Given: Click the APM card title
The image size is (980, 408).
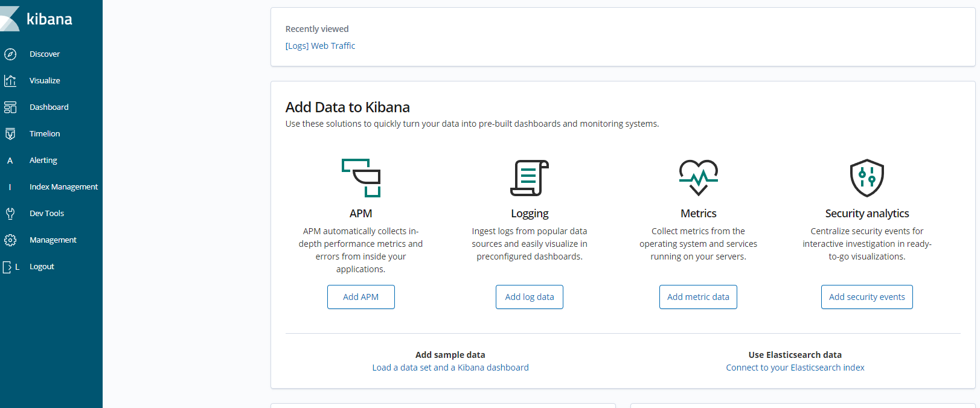Looking at the screenshot, I should [x=361, y=214].
